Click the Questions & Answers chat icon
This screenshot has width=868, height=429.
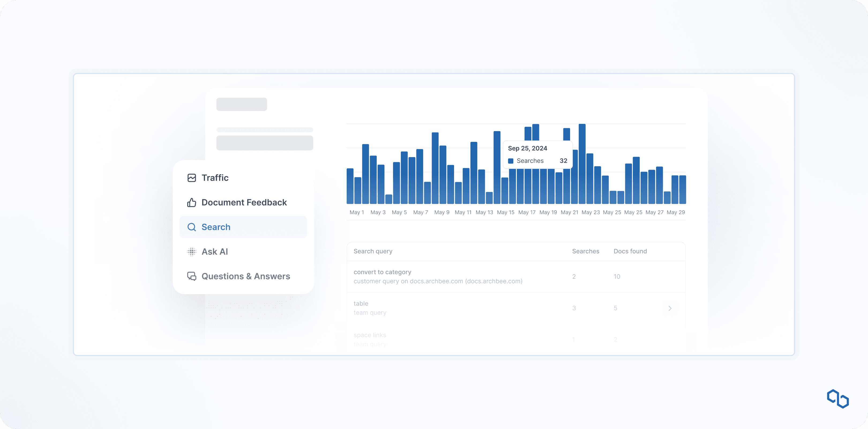tap(191, 276)
